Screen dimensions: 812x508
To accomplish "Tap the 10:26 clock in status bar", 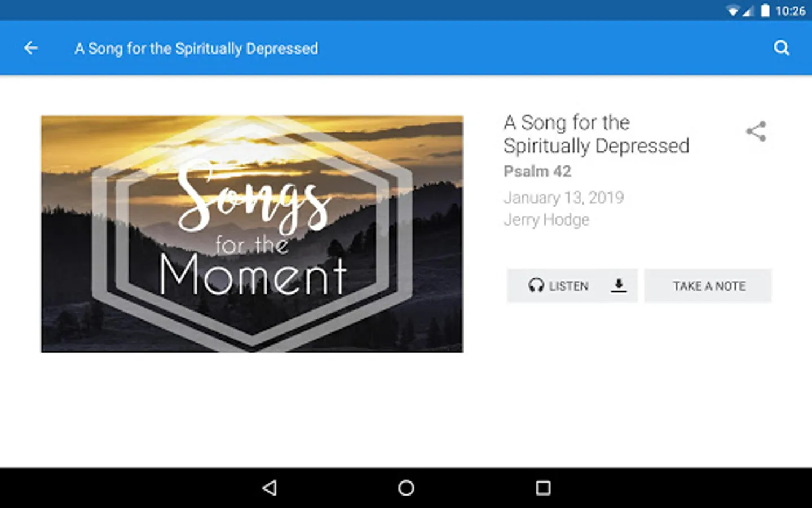I will (791, 11).
